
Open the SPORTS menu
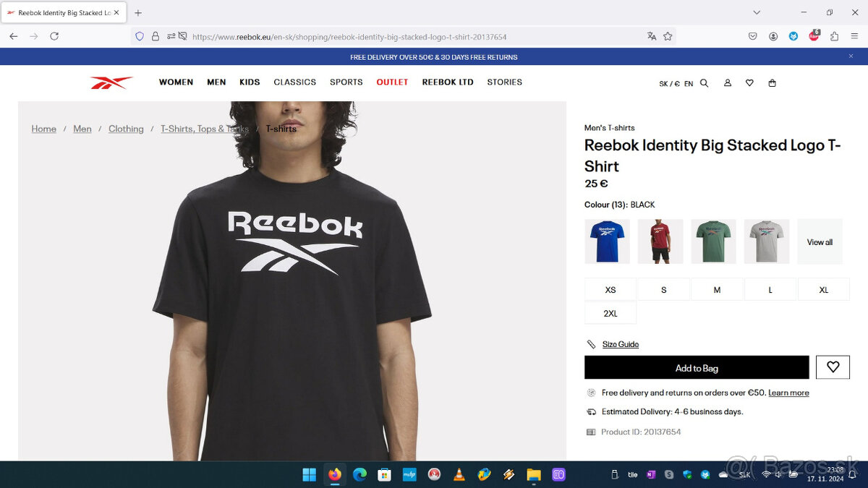coord(346,82)
